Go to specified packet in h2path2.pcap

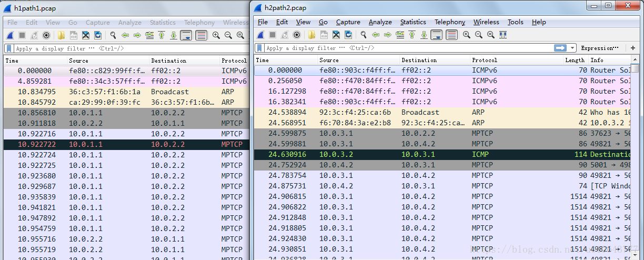pyautogui.click(x=400, y=35)
